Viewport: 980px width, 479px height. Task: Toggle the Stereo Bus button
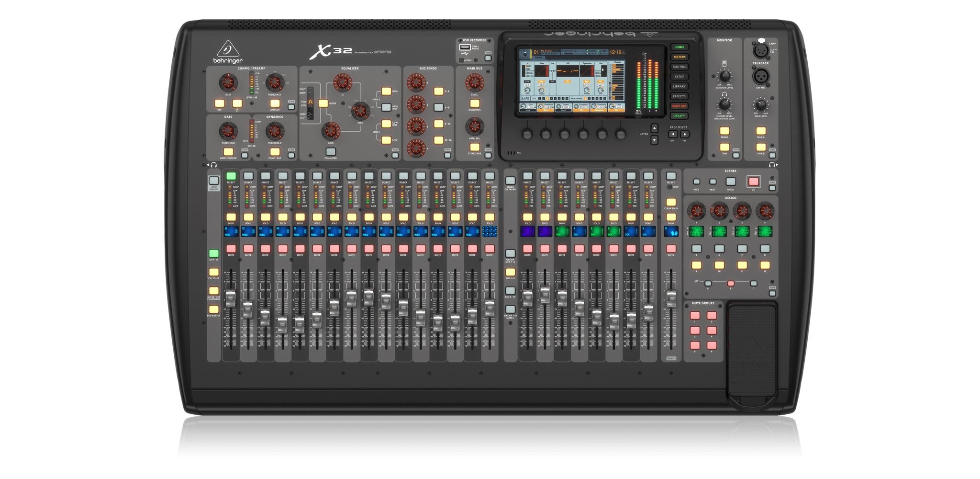(474, 148)
